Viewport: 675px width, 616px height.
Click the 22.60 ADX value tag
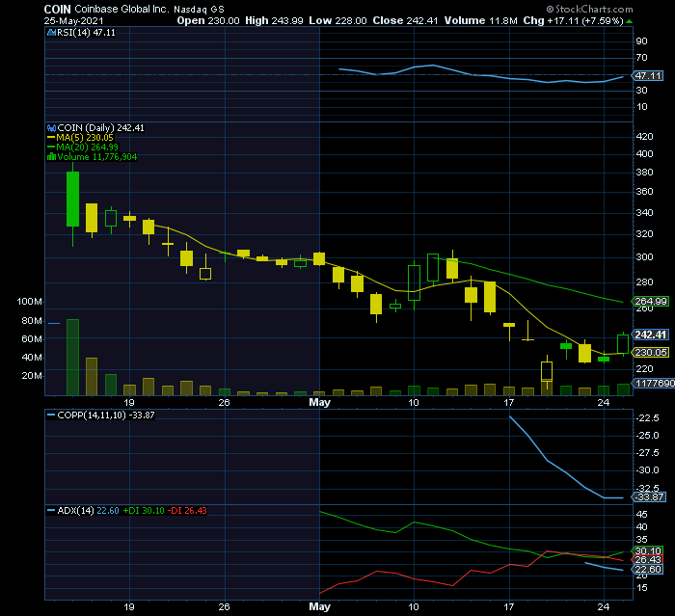(x=647, y=569)
